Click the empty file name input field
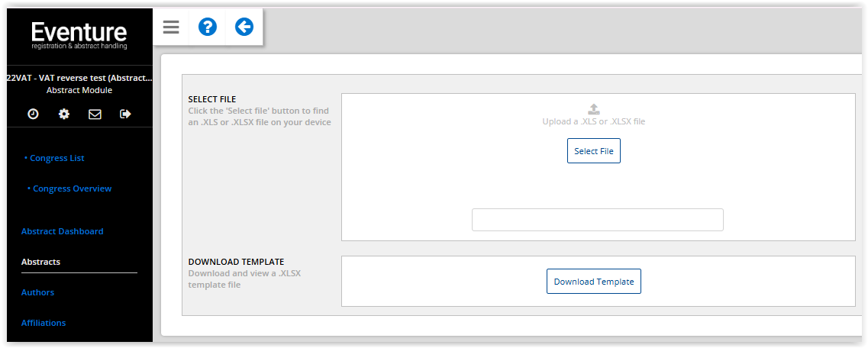This screenshot has height=348, width=868. click(597, 220)
